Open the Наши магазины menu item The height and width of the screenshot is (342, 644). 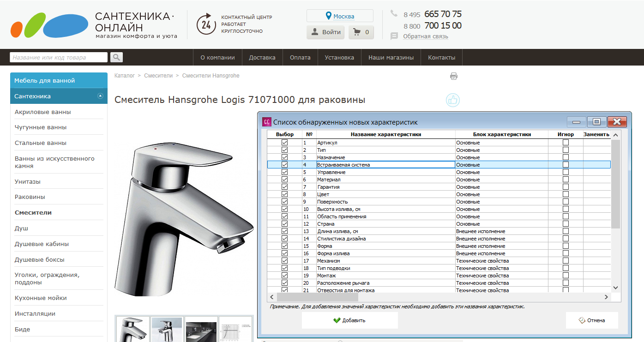click(391, 58)
